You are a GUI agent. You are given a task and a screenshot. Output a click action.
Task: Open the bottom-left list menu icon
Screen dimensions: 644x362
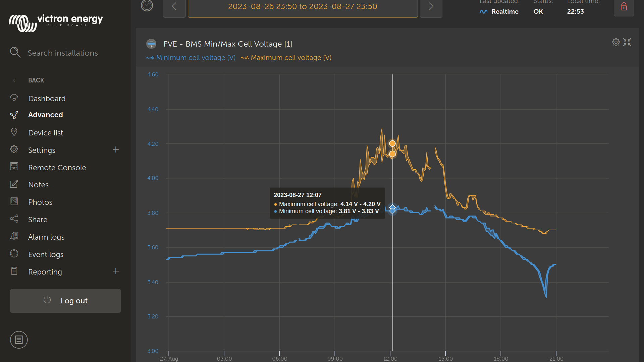pyautogui.click(x=19, y=340)
